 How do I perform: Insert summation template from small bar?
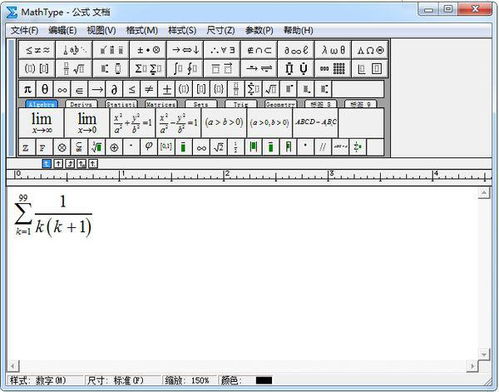click(253, 89)
